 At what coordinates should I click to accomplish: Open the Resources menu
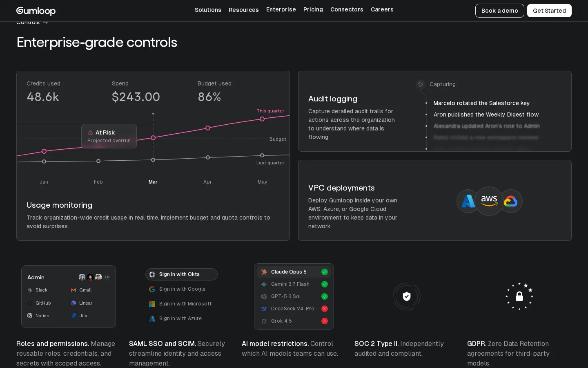[244, 10]
